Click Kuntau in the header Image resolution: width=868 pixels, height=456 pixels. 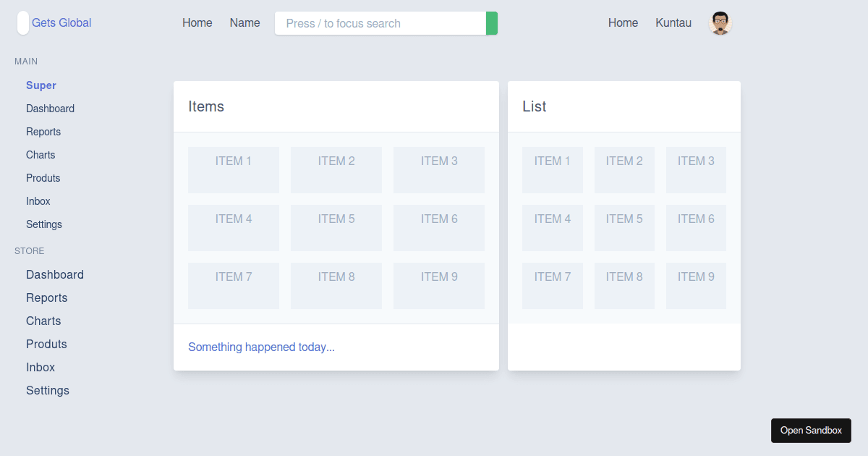click(x=673, y=22)
